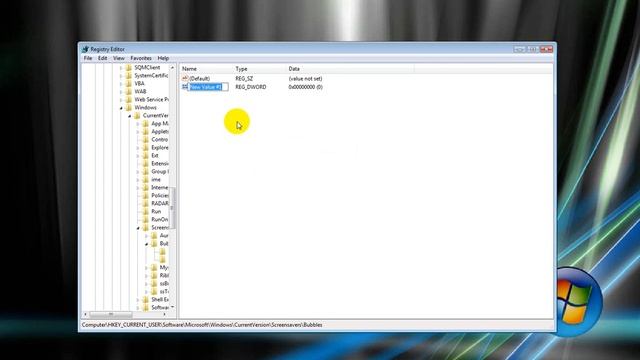Select the Ext folder icon
This screenshot has width=640, height=360.
(146, 156)
